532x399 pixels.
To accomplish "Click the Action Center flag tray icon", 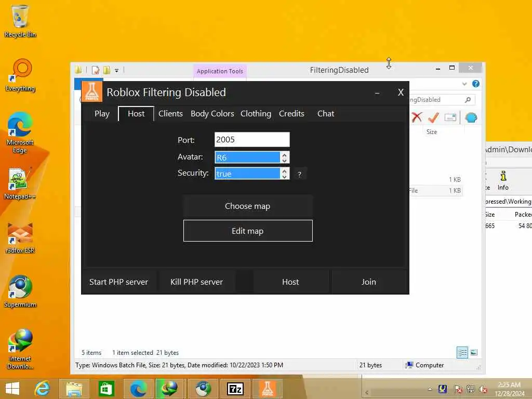I will (458, 389).
